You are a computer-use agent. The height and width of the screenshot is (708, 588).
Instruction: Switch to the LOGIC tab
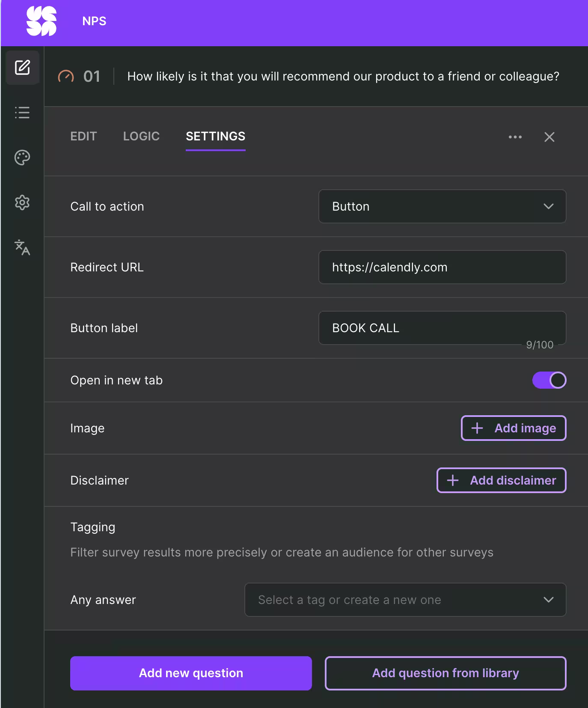pos(141,136)
